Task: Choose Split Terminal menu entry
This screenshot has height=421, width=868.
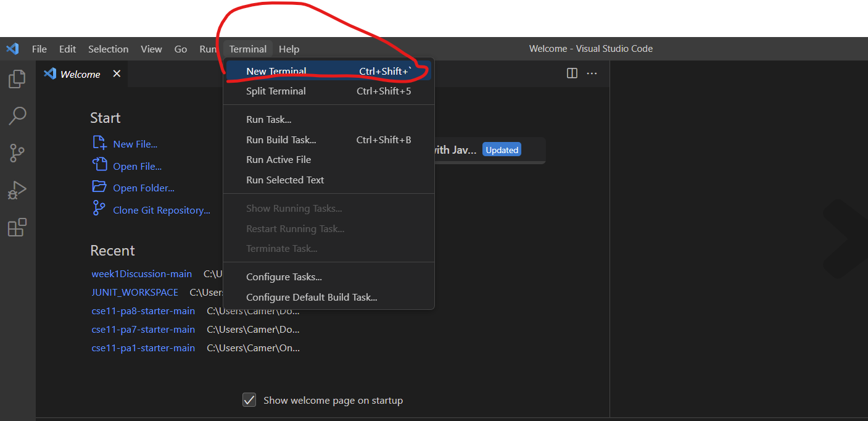Action: pos(276,91)
